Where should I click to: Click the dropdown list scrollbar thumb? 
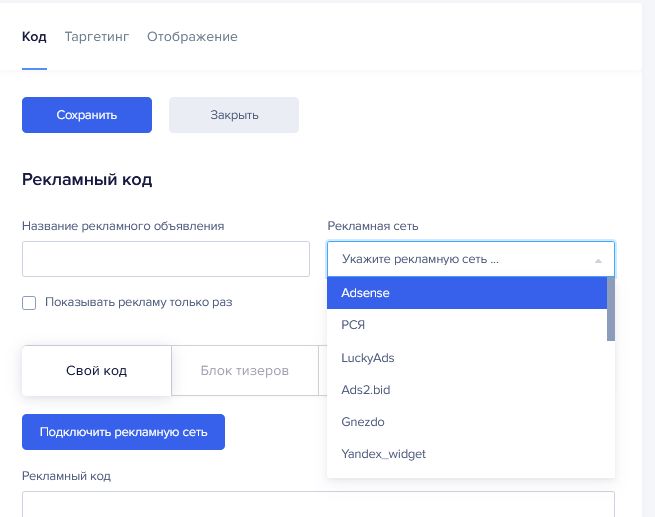611,309
